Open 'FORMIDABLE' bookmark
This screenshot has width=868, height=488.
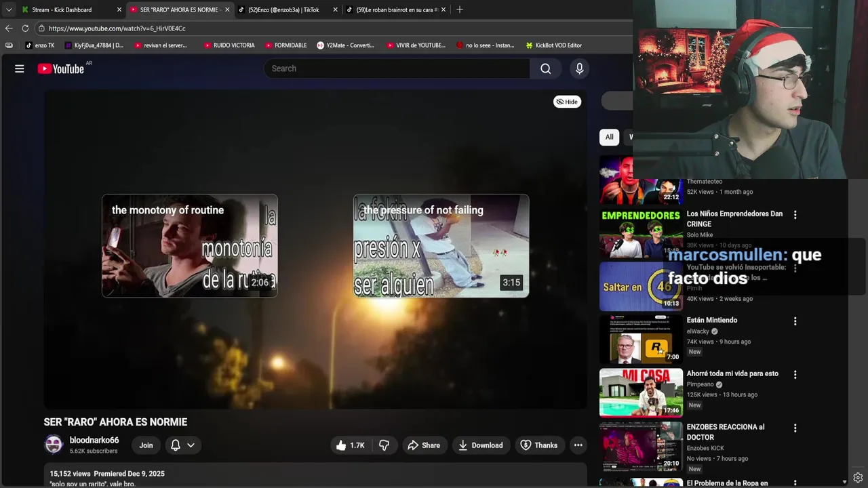(286, 45)
